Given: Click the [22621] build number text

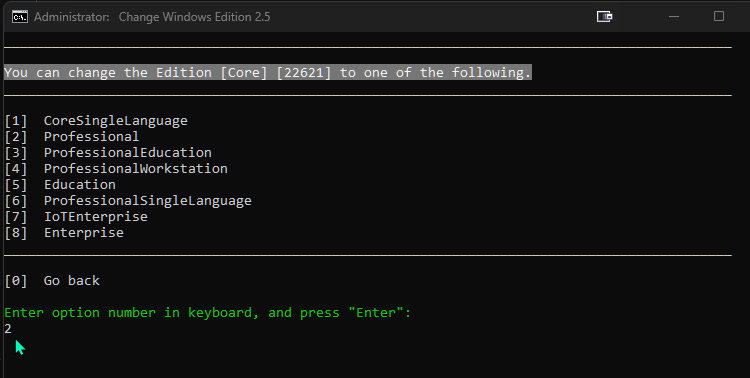Looking at the screenshot, I should (304, 73).
